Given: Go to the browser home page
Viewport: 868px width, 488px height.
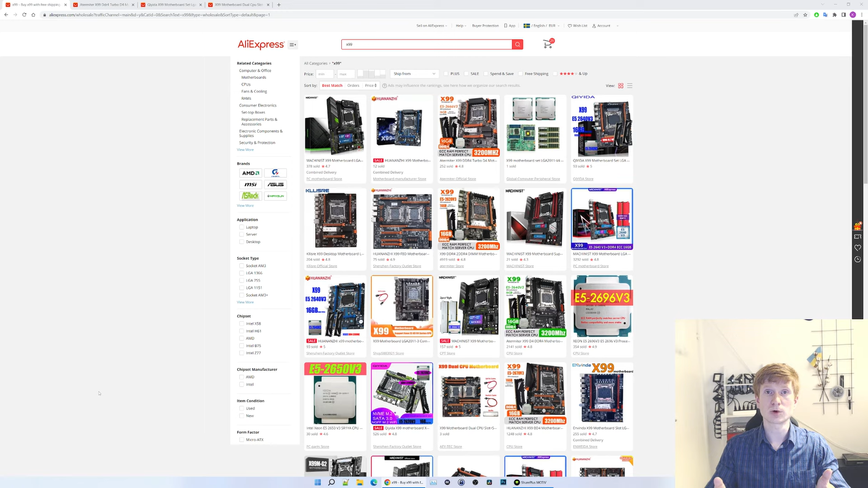Looking at the screenshot, I should pyautogui.click(x=34, y=15).
